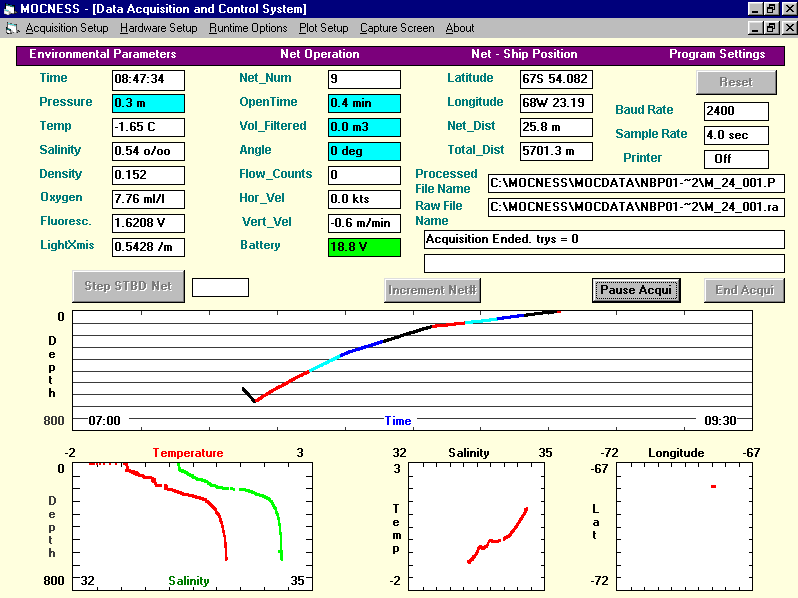The image size is (798, 598).
Task: Click the Reset button
Action: coord(736,82)
